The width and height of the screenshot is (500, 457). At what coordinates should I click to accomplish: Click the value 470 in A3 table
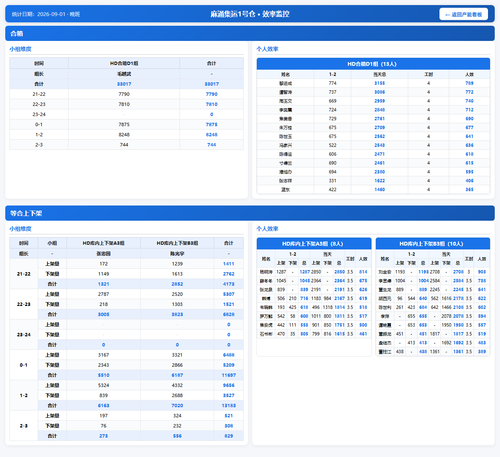(x=281, y=334)
